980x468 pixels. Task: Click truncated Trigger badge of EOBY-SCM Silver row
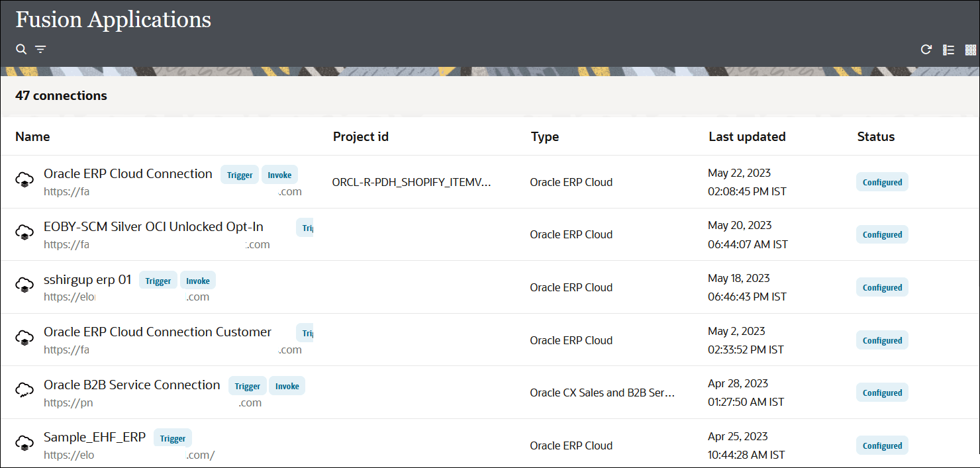[305, 228]
